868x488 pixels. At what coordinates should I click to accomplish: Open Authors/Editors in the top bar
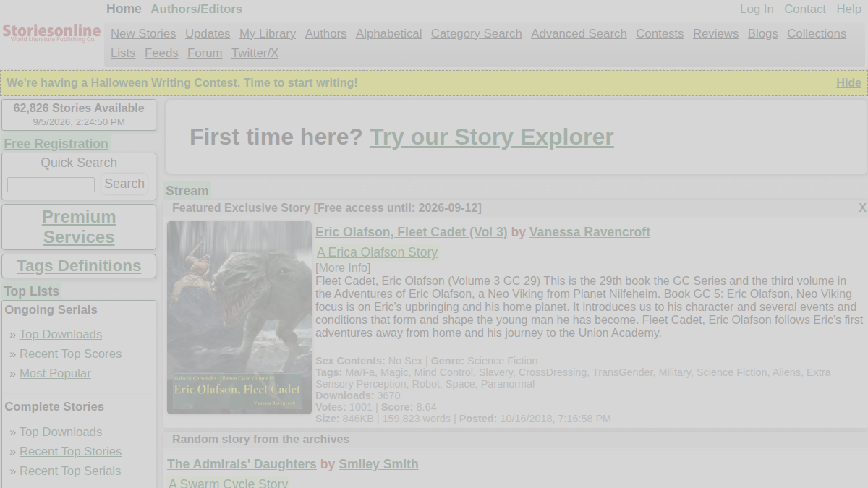(196, 9)
